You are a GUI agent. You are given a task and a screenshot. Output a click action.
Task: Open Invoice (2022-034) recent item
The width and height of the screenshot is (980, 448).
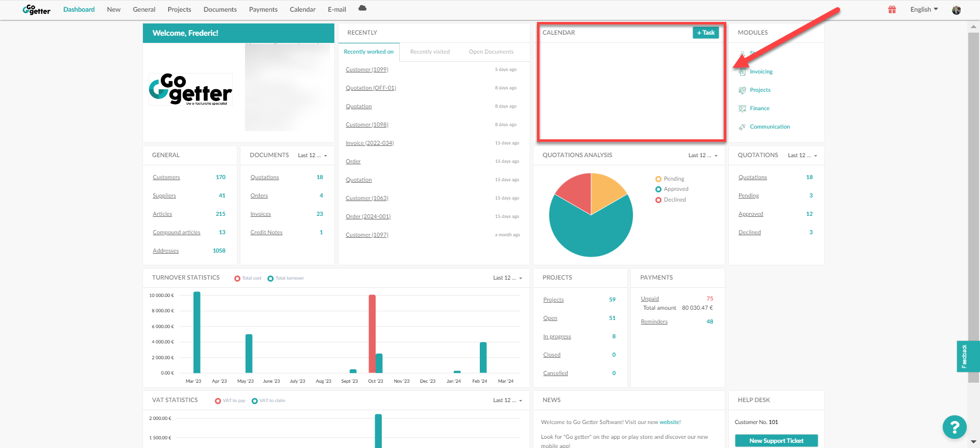coord(370,143)
